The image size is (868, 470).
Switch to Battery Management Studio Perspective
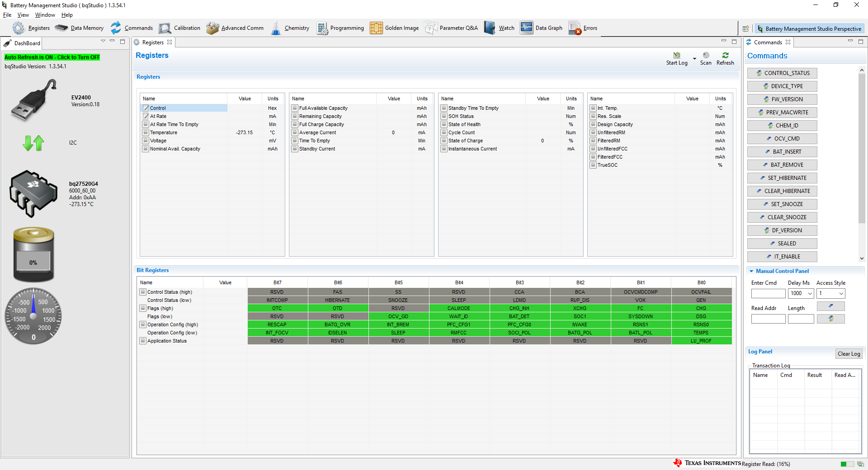[809, 28]
